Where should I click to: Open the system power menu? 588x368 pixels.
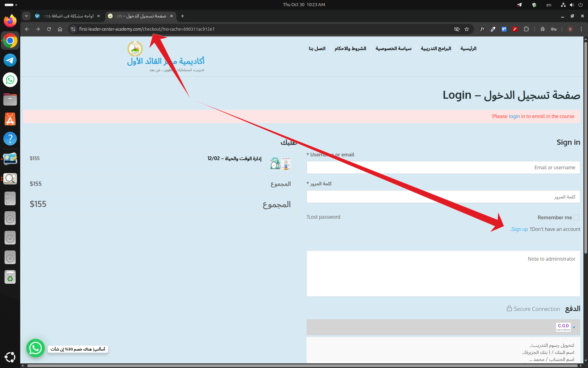pyautogui.click(x=580, y=5)
